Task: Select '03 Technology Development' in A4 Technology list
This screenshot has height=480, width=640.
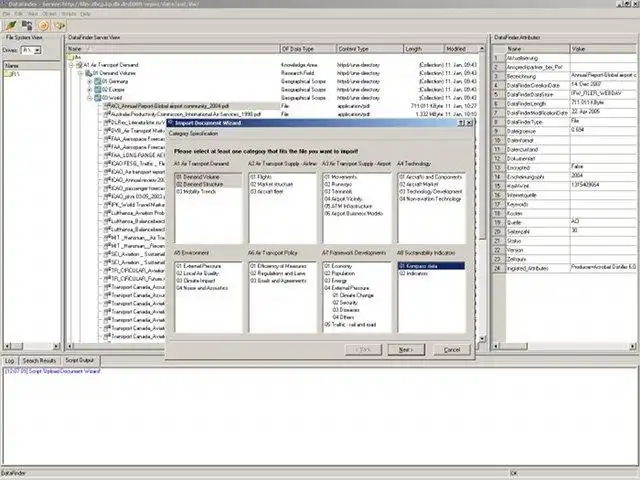Action: coord(431,191)
